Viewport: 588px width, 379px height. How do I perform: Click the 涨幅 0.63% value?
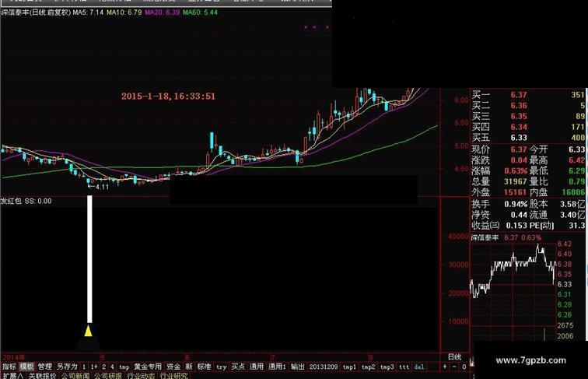[x=516, y=171]
